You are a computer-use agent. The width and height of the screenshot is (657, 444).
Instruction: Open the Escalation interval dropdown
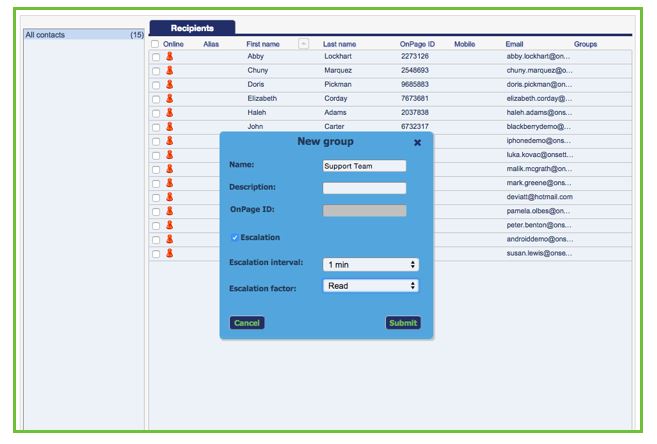pos(371,264)
